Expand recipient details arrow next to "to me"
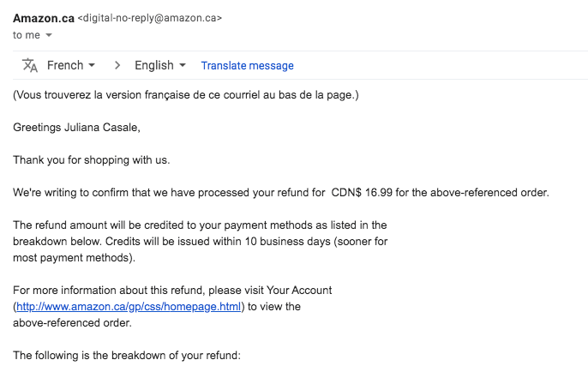 pyautogui.click(x=49, y=35)
